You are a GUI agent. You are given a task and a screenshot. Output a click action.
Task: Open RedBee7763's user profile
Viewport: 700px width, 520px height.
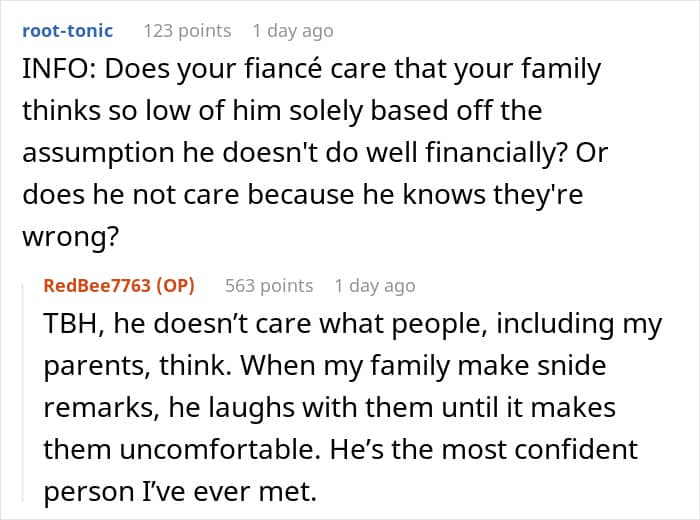(x=97, y=286)
